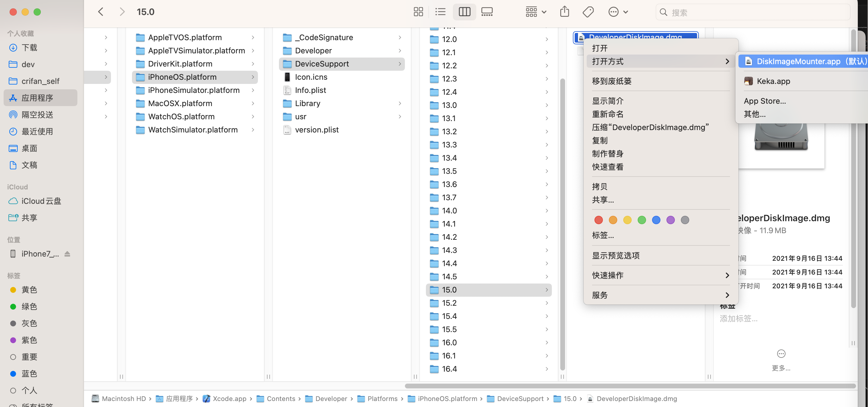Screen dimensions: 868x407
Task: Open iCloud 云盘 in the sidebar
Action: click(x=40, y=201)
